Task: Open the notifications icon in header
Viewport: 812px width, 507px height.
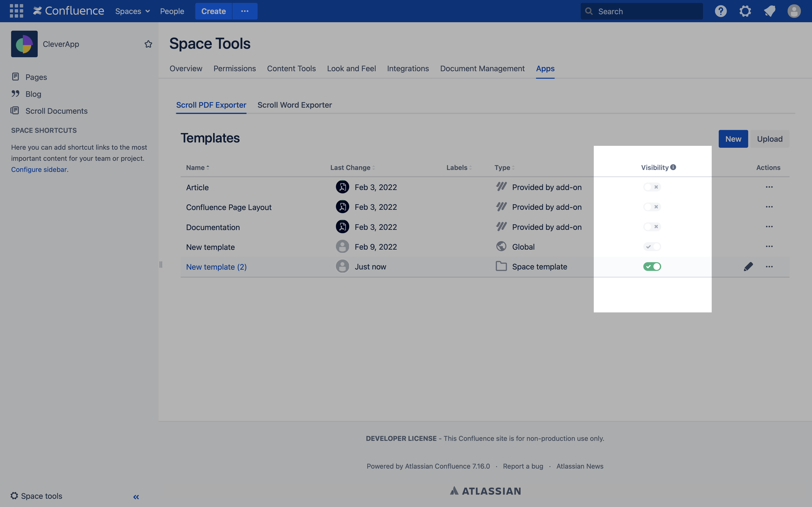Action: click(x=769, y=11)
